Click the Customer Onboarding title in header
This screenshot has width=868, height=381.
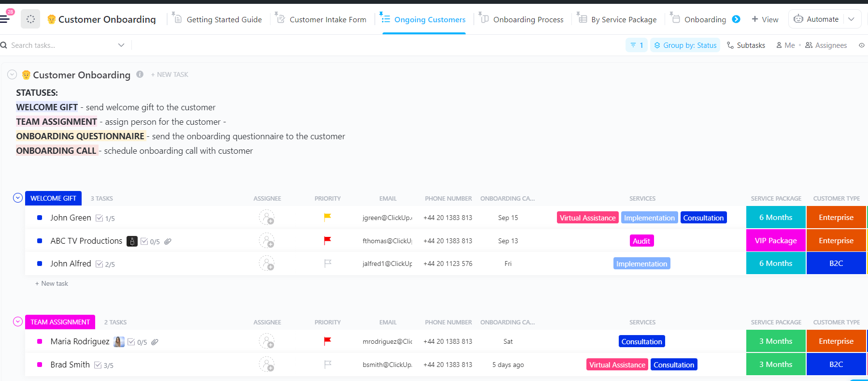click(107, 19)
